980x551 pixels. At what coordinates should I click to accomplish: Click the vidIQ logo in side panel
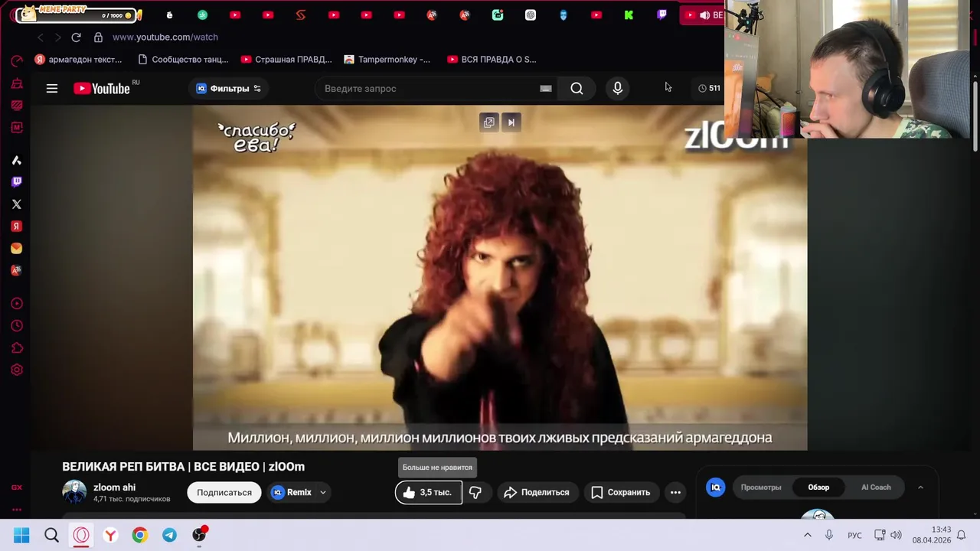point(716,487)
